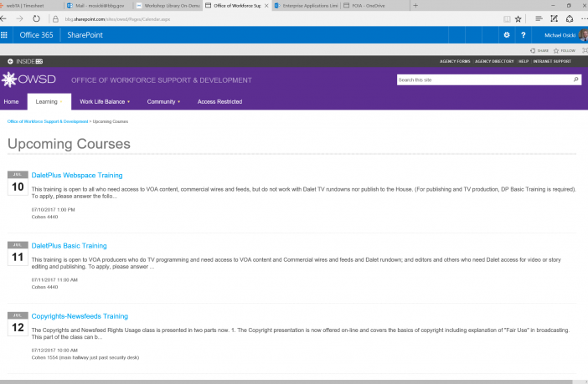This screenshot has width=588, height=384.
Task: Open DaletPlus Webspace Training link
Action: [x=77, y=176]
